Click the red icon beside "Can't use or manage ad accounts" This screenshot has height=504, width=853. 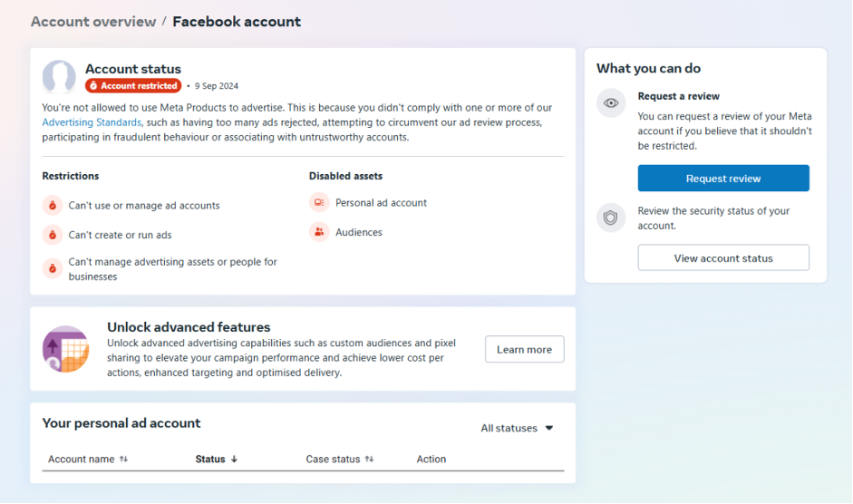pyautogui.click(x=53, y=205)
